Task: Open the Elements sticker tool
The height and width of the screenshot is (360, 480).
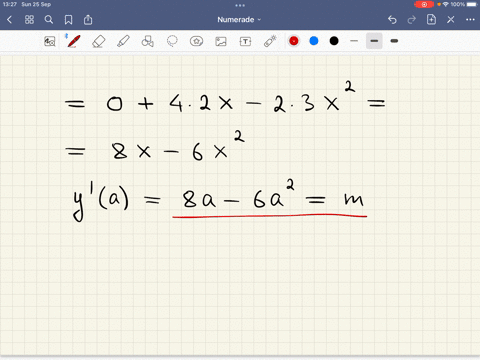Action: click(x=196, y=41)
